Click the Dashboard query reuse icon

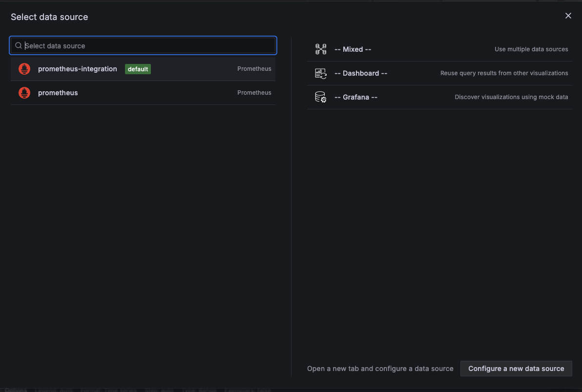click(321, 73)
